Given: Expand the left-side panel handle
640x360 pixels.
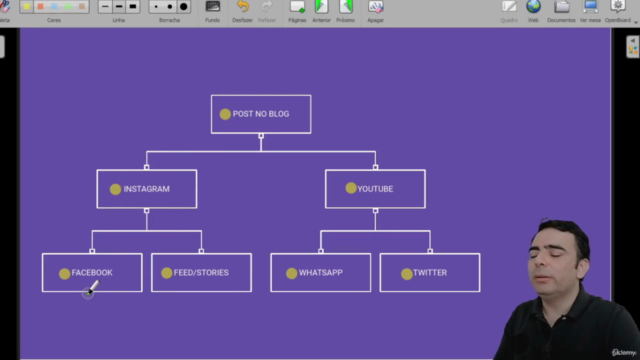Looking at the screenshot, I should pos(2,47).
